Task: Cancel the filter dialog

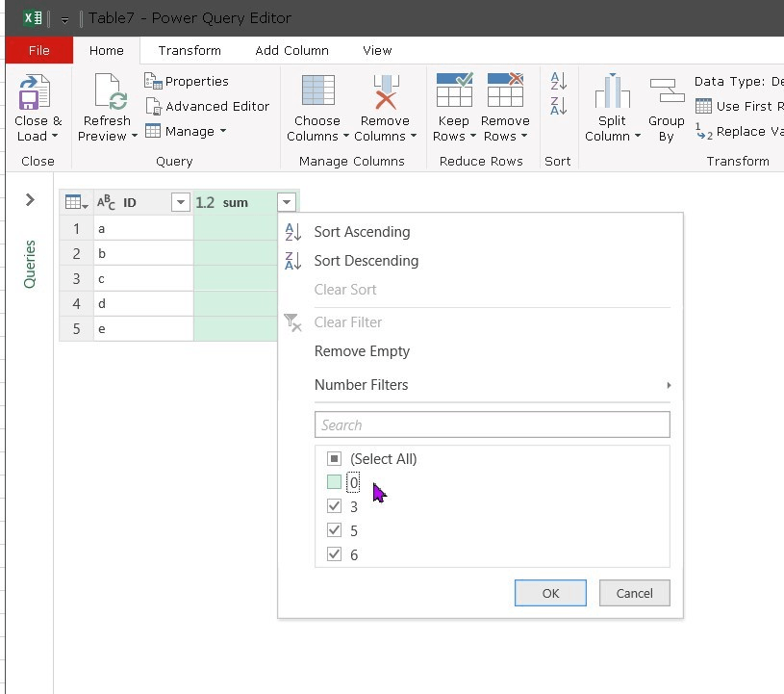Action: click(634, 593)
